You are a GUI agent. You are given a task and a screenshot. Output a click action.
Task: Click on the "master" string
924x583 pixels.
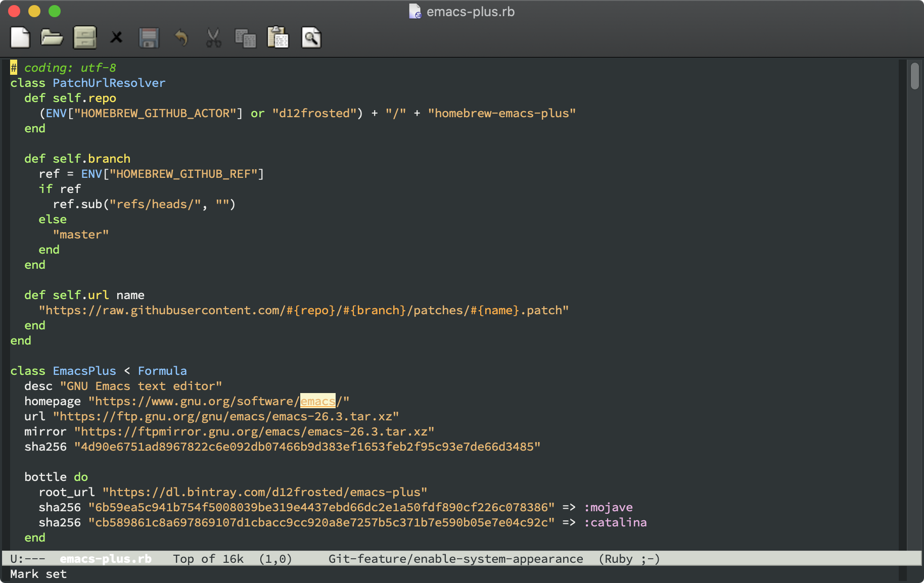[81, 234]
